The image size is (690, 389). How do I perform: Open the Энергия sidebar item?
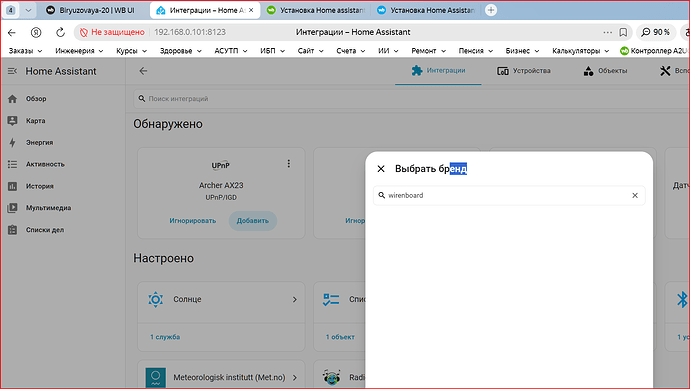pyautogui.click(x=62, y=143)
